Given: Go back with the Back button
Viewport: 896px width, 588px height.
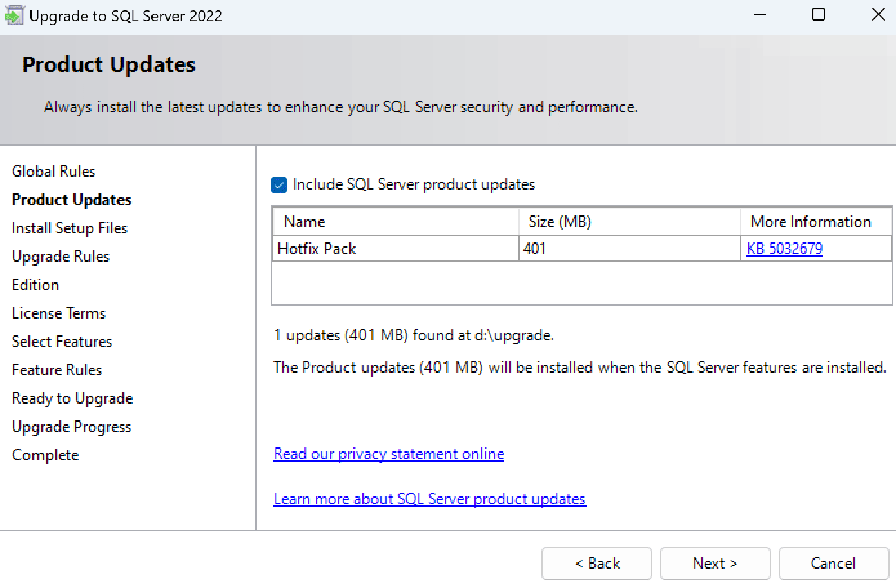Looking at the screenshot, I should [597, 563].
